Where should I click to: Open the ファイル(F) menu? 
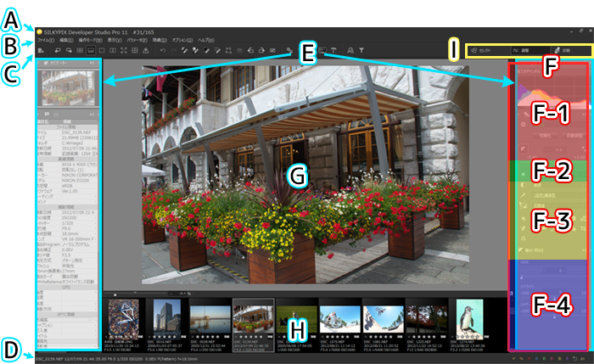pyautogui.click(x=46, y=40)
